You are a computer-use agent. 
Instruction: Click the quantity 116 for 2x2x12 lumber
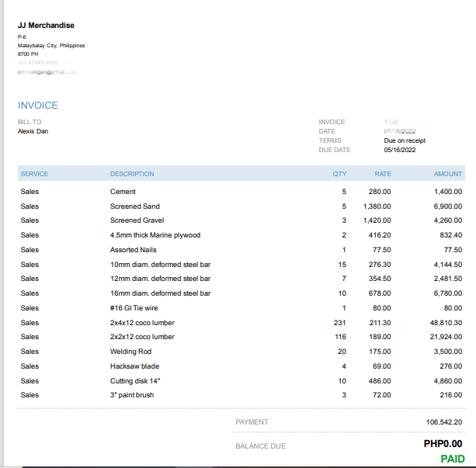(x=340, y=337)
